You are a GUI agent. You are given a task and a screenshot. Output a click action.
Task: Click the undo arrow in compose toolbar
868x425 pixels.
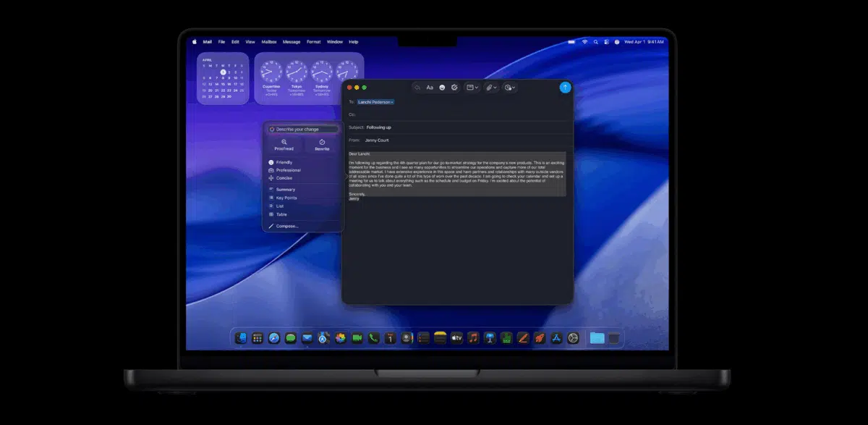(417, 87)
